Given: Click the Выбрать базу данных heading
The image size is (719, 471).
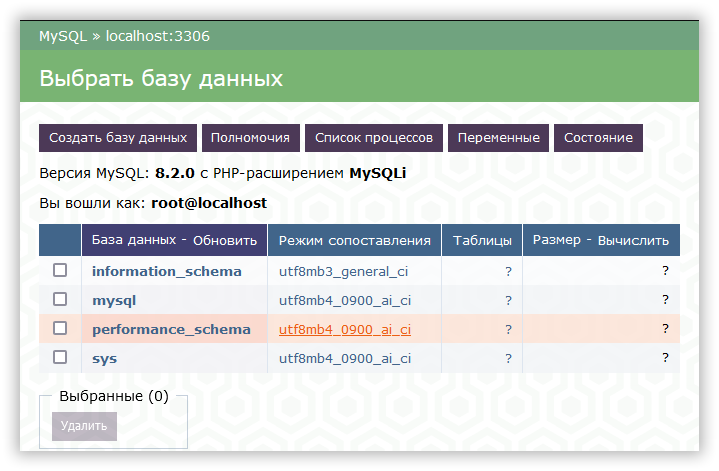Looking at the screenshot, I should coord(161,78).
